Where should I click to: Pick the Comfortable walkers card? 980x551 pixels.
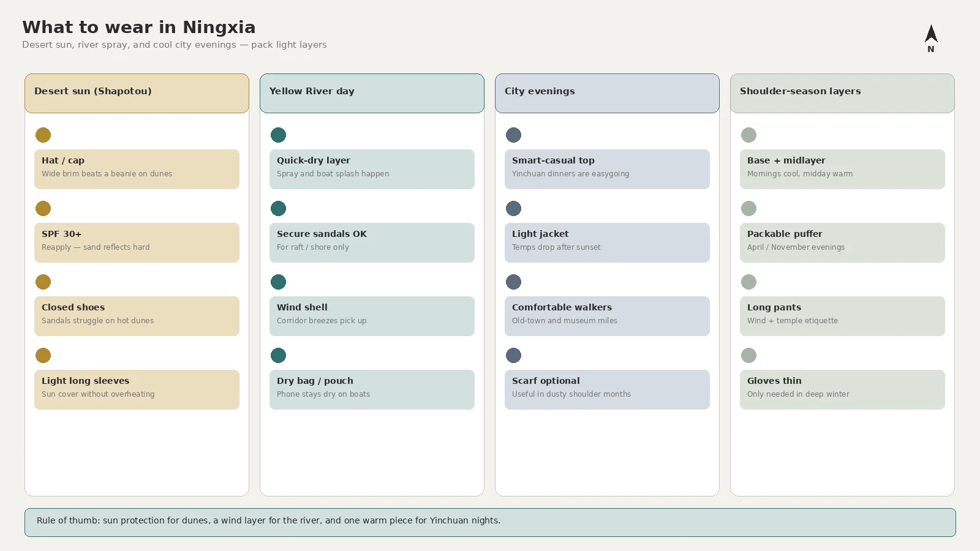[607, 316]
